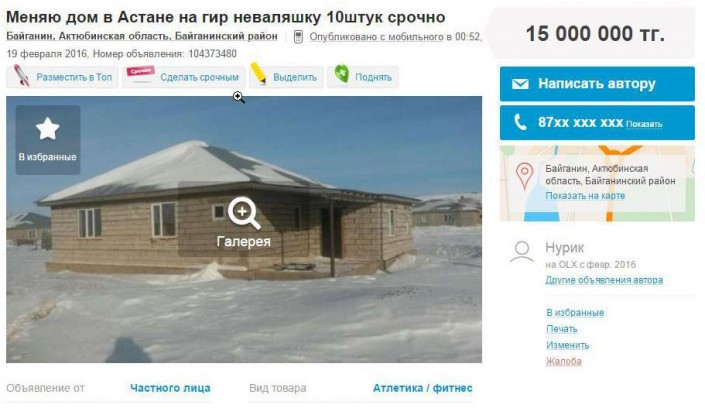The width and height of the screenshot is (705, 408).
Task: Click the yellow highlighter icon for Выделить
Action: [x=258, y=74]
